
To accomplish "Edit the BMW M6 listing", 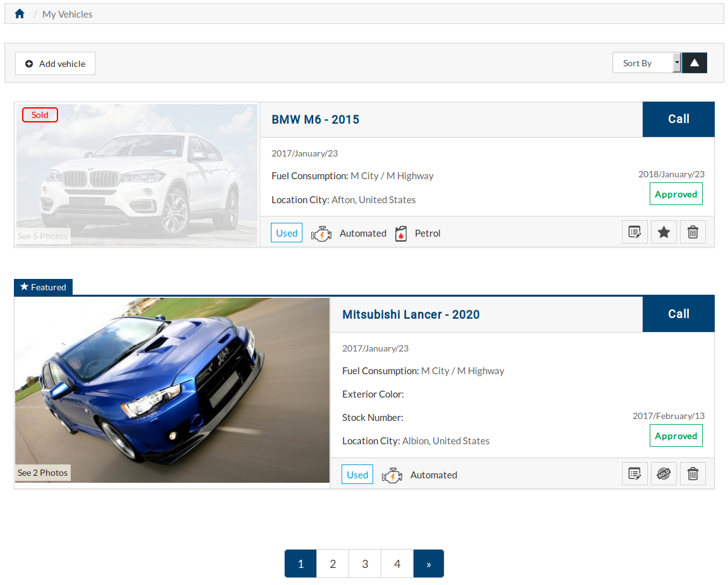I will pyautogui.click(x=635, y=232).
